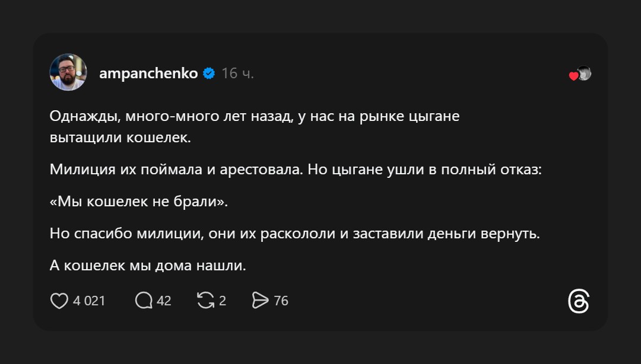The width and height of the screenshot is (641, 364).
Task: Click the share count showing 76
Action: pos(281,301)
